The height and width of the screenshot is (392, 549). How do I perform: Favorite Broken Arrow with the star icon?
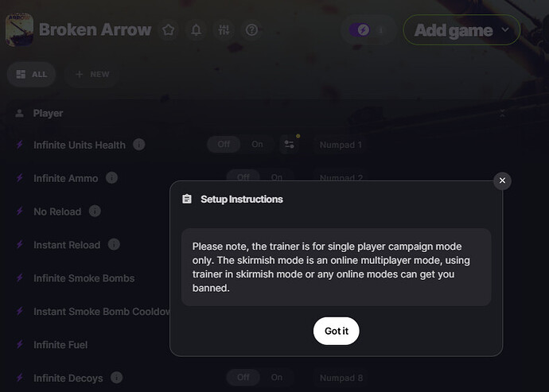(169, 30)
